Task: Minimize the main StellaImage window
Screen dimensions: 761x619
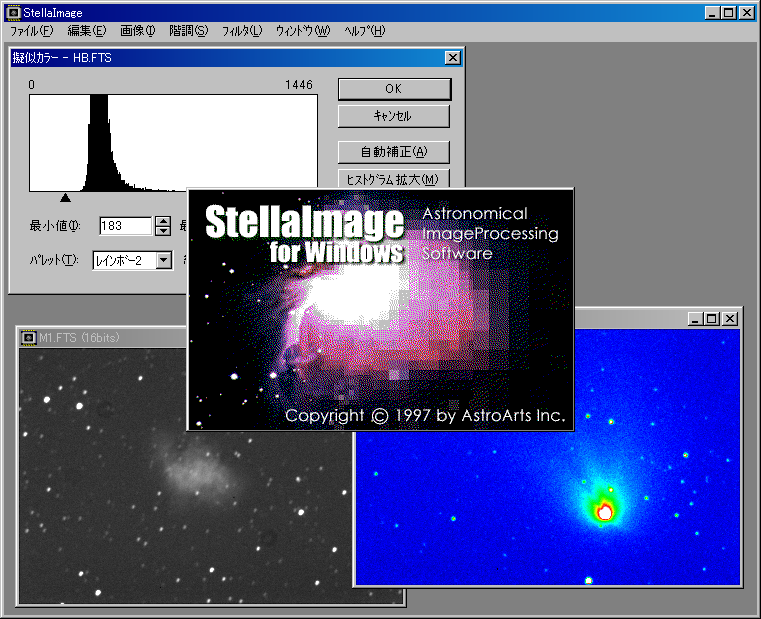Action: tap(711, 13)
